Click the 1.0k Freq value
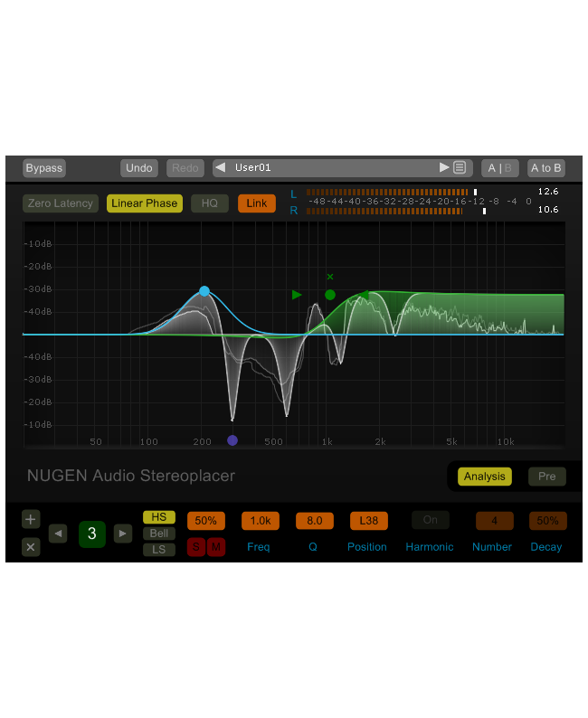 261,521
